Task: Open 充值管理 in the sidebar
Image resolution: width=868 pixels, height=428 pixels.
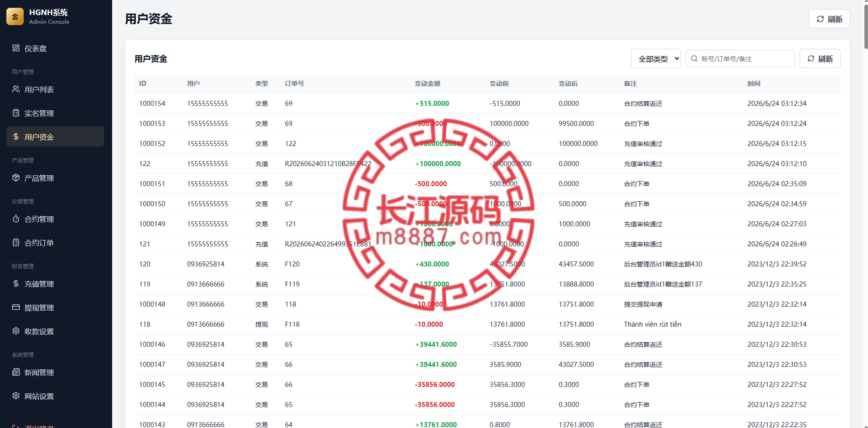Action: point(55,283)
